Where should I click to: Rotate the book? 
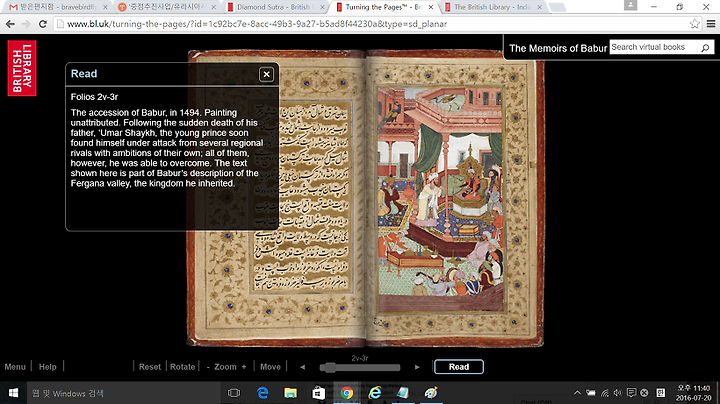tap(182, 367)
